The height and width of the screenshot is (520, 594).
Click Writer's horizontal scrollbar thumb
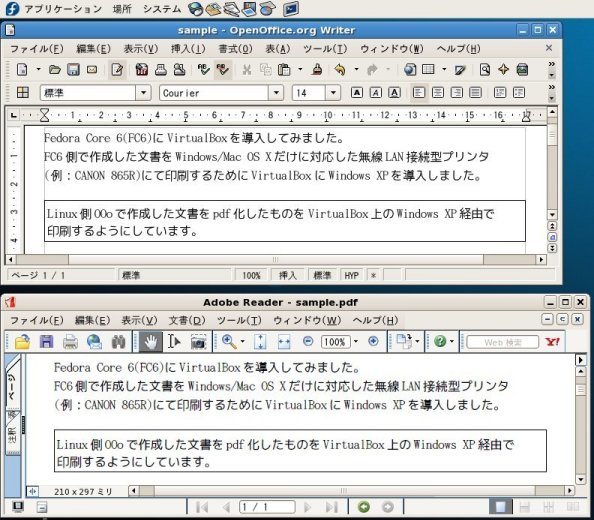coord(276,259)
